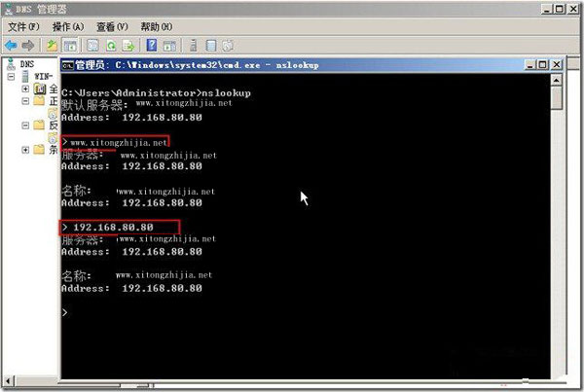The width and height of the screenshot is (584, 392).
Task: Click the blue record-list icon in toolbar
Action: click(211, 46)
